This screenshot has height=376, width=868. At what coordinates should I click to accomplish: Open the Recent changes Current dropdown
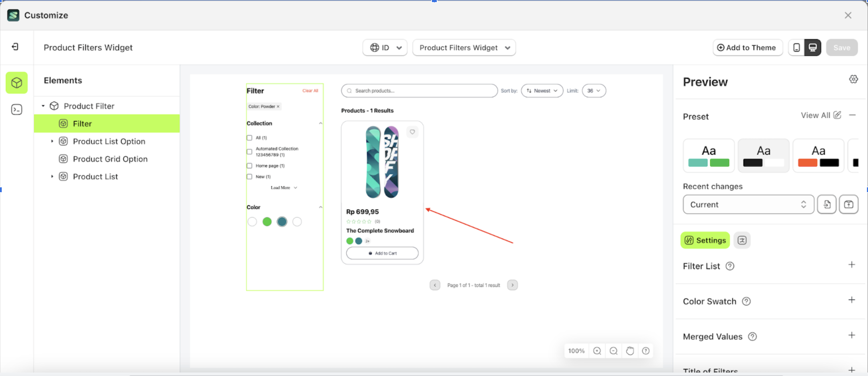[x=748, y=204]
